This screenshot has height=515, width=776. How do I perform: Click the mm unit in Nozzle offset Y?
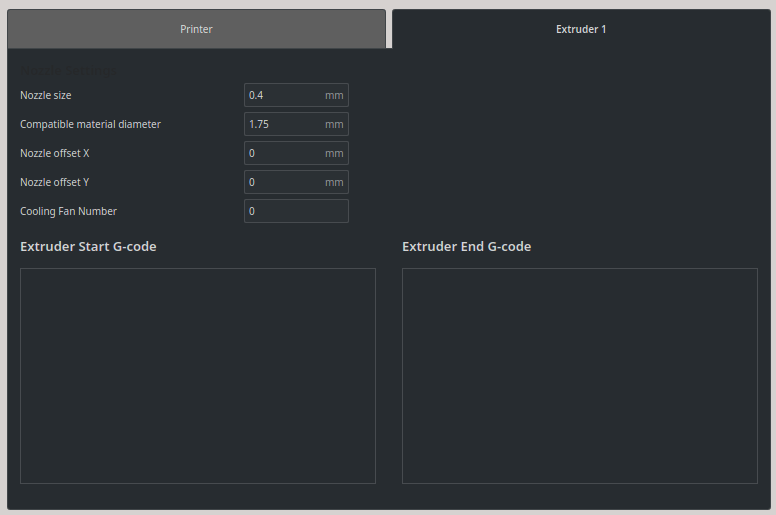(x=334, y=183)
